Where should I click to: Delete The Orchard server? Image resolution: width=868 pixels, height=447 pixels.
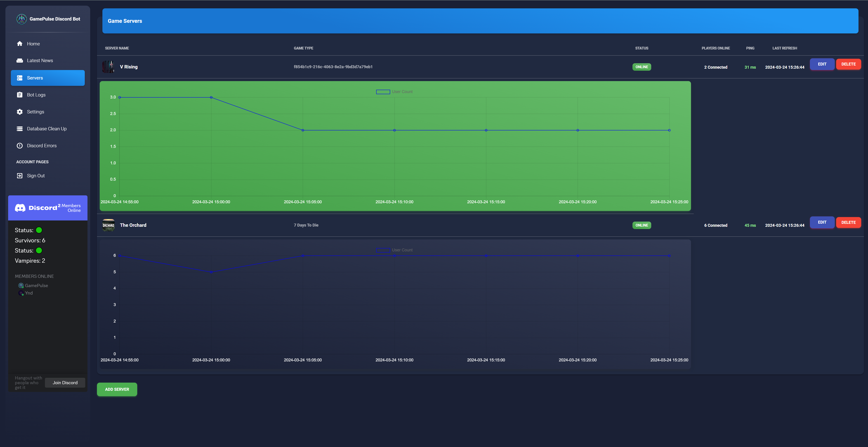coord(848,222)
